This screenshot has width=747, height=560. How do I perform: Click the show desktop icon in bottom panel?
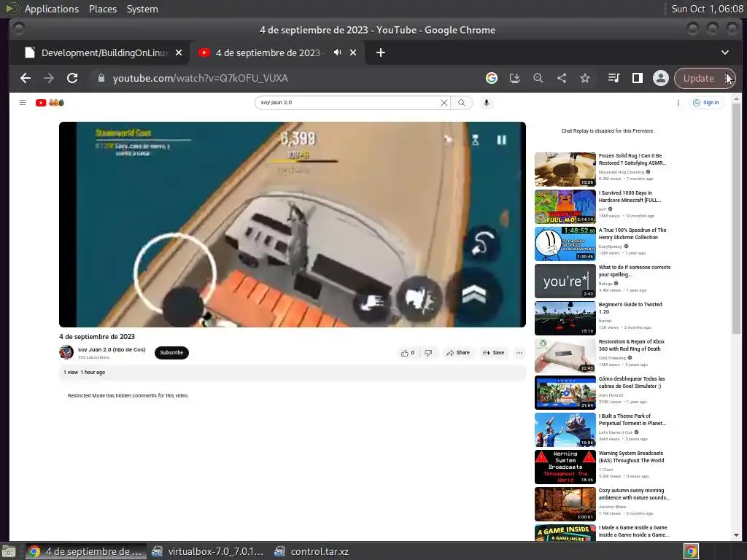coord(9,551)
